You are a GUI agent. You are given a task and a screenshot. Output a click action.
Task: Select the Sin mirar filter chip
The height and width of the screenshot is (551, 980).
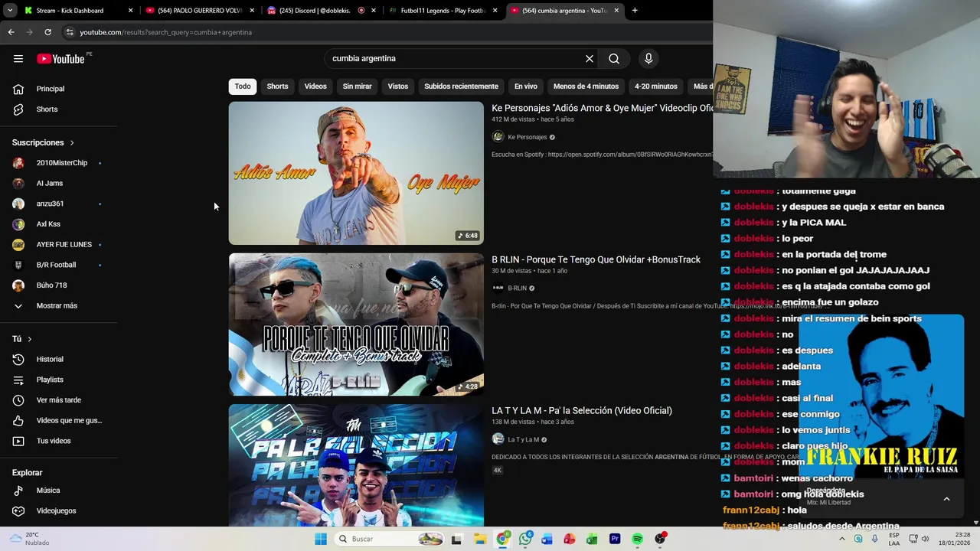357,86
